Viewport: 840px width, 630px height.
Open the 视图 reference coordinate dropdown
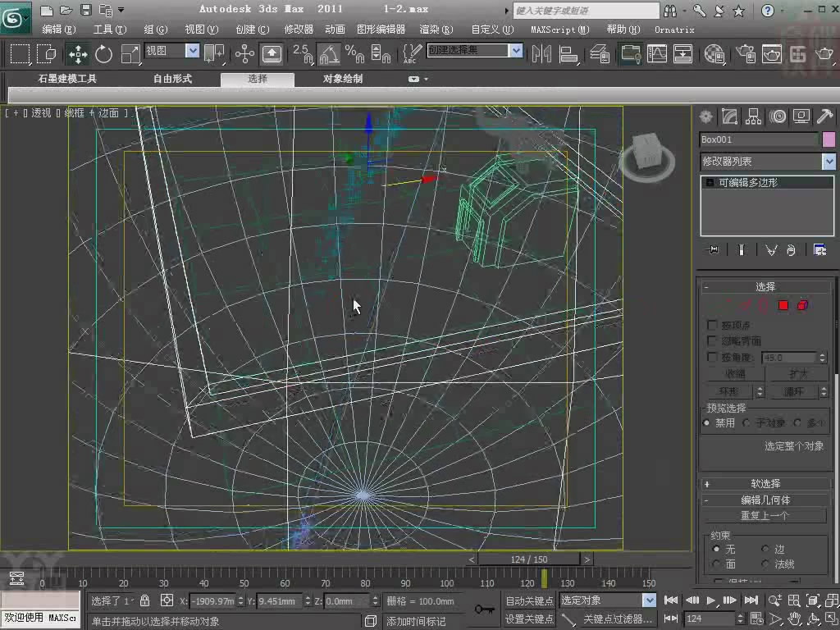[x=172, y=50]
